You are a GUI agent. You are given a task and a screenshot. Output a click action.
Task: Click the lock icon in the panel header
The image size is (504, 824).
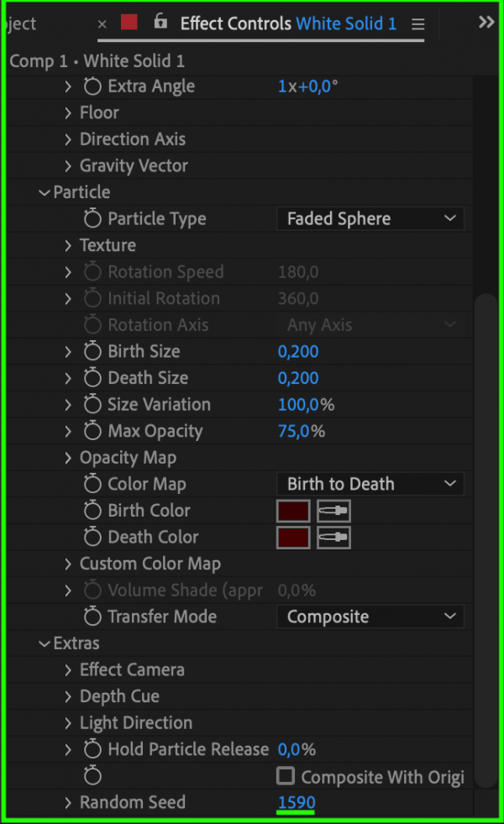pyautogui.click(x=160, y=23)
